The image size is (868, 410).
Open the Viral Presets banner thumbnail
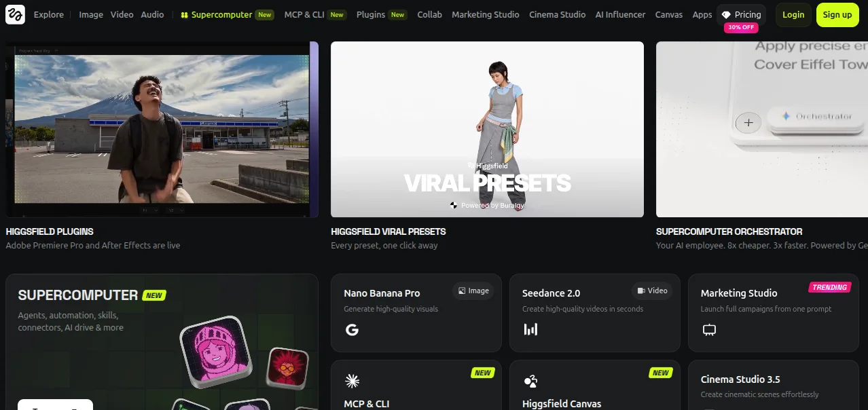(x=487, y=130)
